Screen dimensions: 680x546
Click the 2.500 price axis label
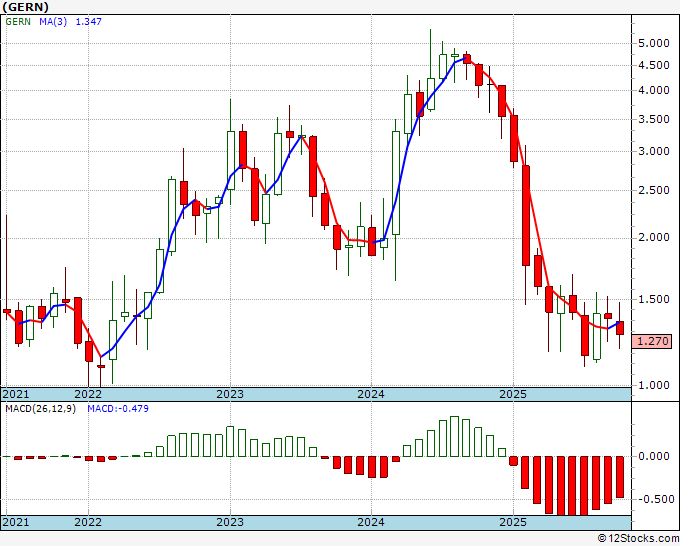[x=654, y=190]
